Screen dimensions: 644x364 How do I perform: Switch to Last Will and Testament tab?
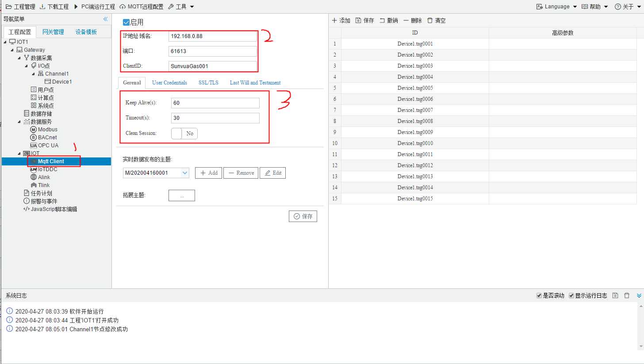point(255,83)
